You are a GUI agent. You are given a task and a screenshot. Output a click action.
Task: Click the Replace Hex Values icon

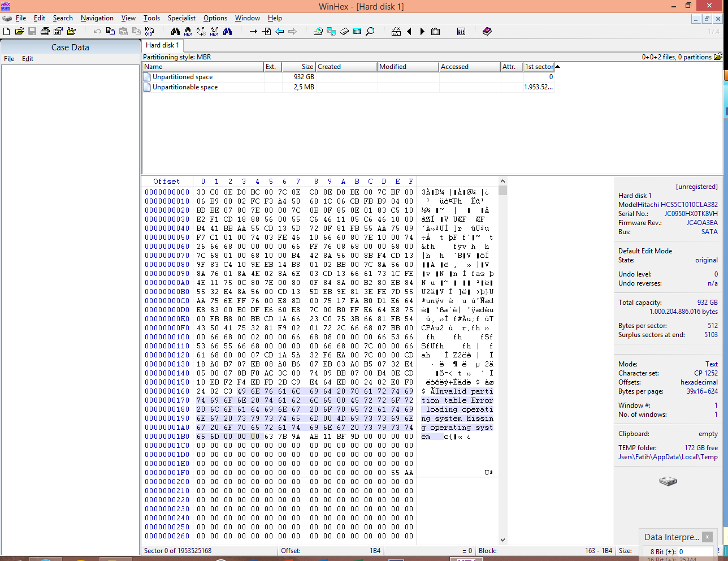click(x=214, y=32)
